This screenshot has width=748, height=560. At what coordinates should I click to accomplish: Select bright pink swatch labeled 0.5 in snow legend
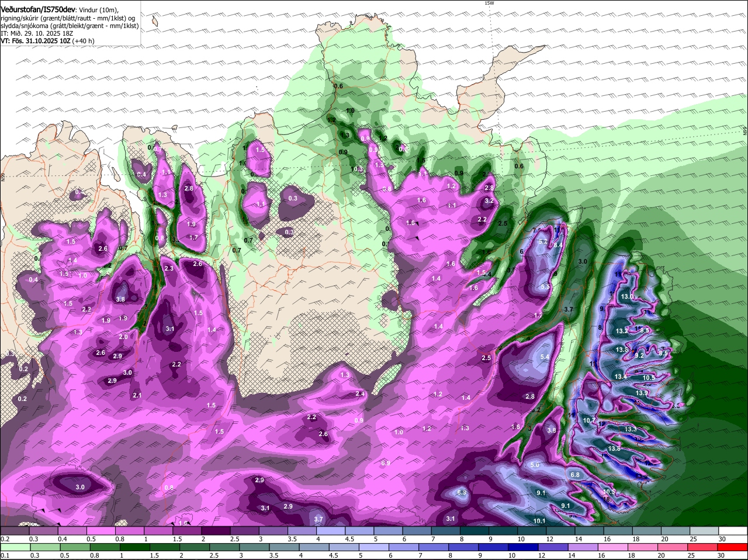click(x=101, y=531)
